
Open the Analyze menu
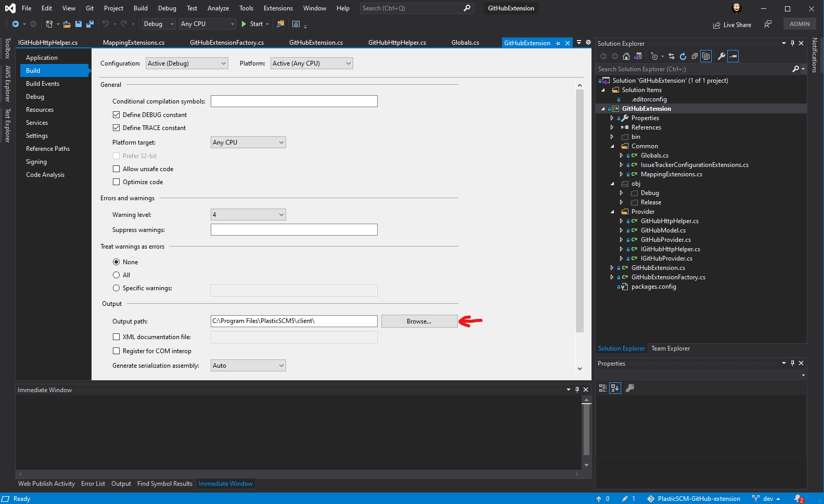(218, 8)
